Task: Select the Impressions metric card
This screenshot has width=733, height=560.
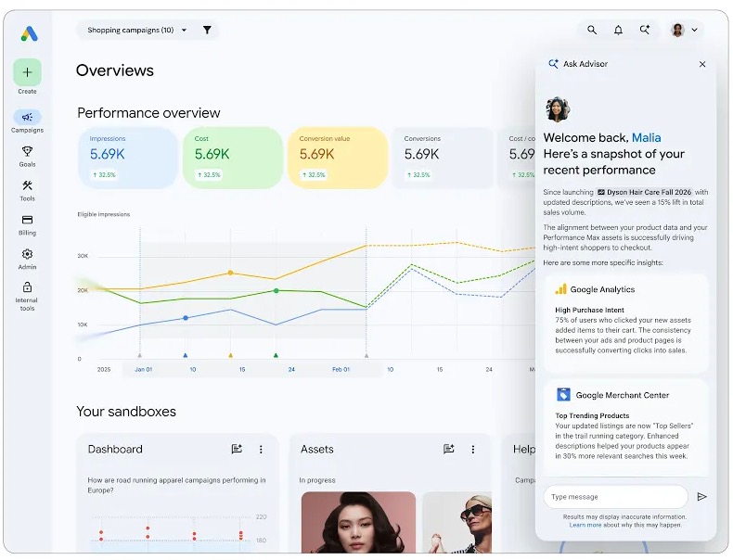Action: 128,158
